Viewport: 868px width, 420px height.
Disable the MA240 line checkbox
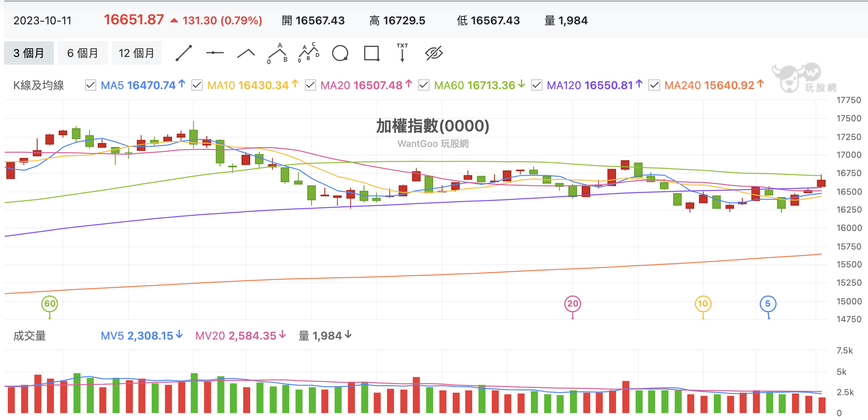click(654, 85)
